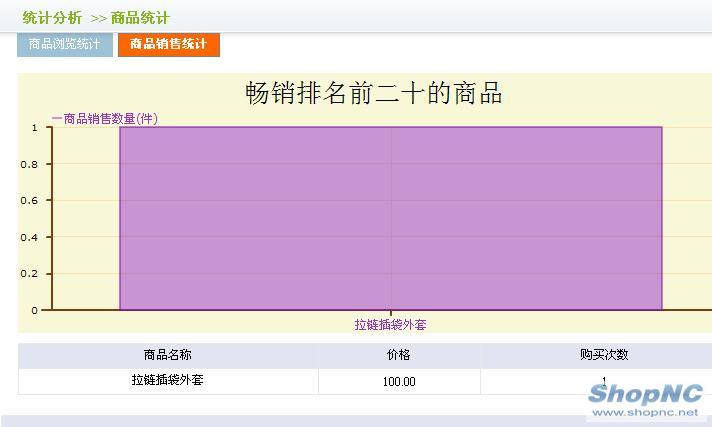Click the 价格 table column header

pos(398,355)
